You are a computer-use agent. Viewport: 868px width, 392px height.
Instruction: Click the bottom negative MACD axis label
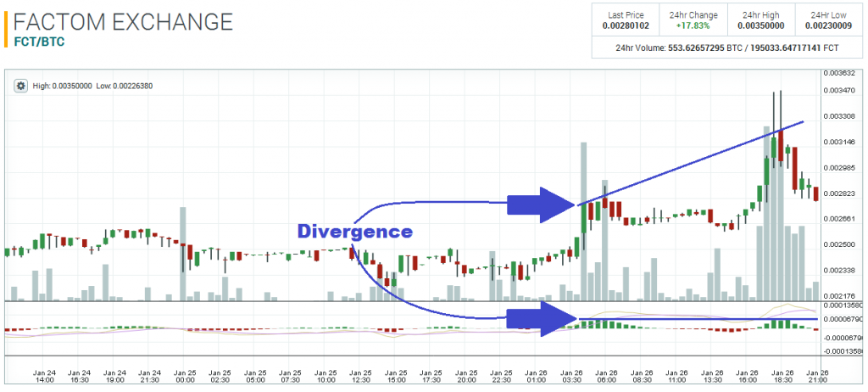tap(843, 351)
